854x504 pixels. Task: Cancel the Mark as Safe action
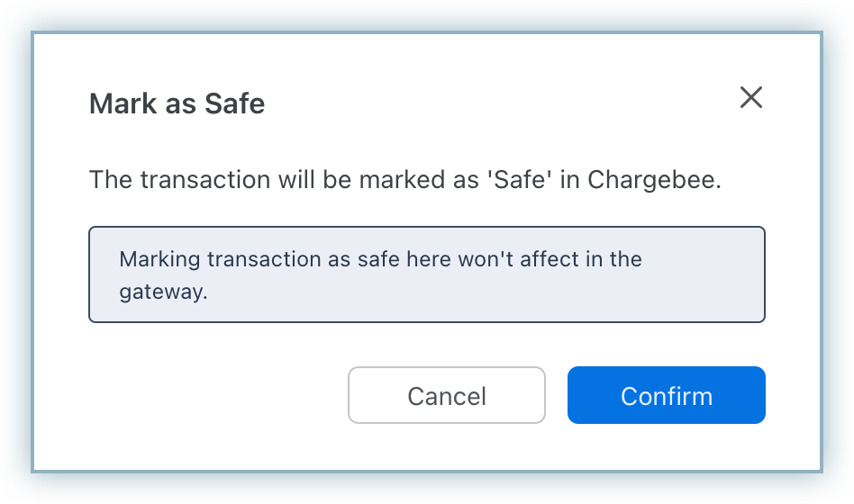point(446,395)
